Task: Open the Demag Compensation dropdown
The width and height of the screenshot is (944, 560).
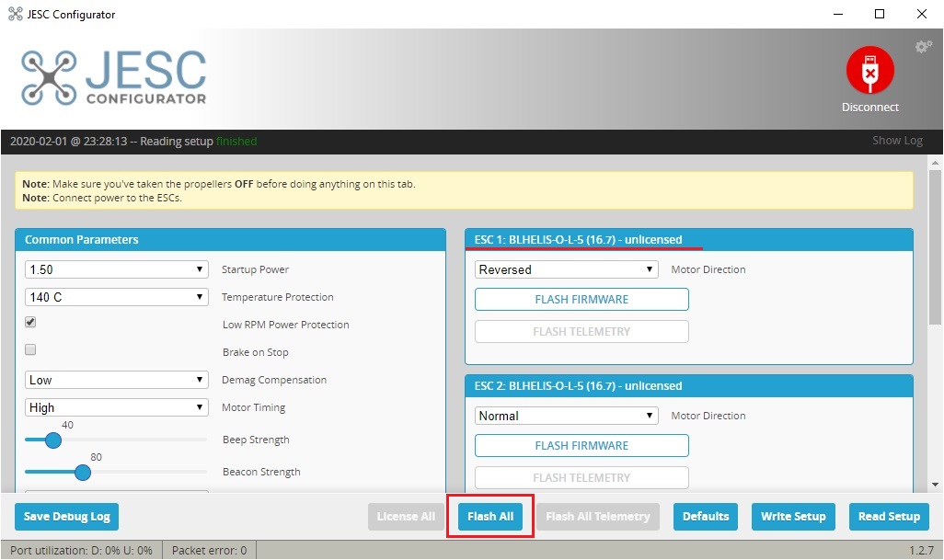Action: (x=116, y=380)
